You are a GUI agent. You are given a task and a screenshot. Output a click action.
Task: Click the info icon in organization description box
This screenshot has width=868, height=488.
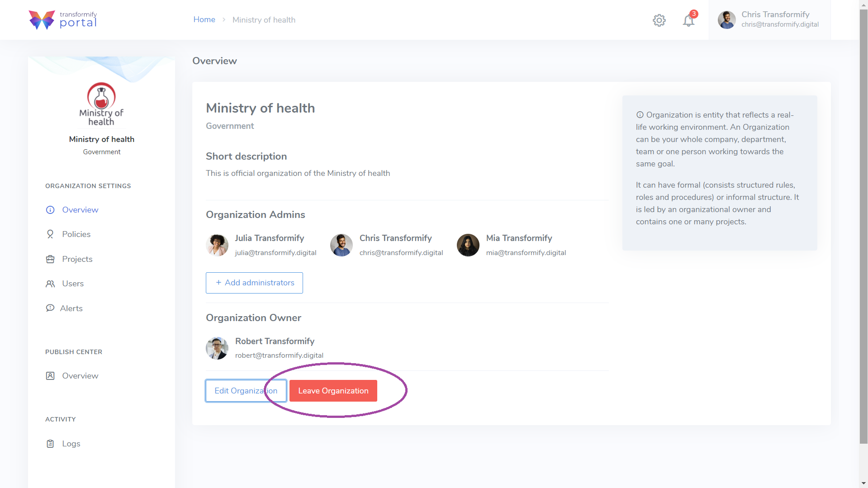coord(640,115)
